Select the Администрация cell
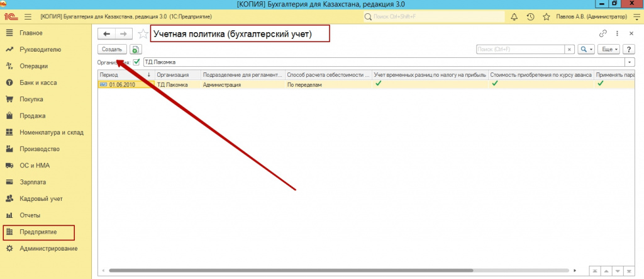 coord(243,84)
